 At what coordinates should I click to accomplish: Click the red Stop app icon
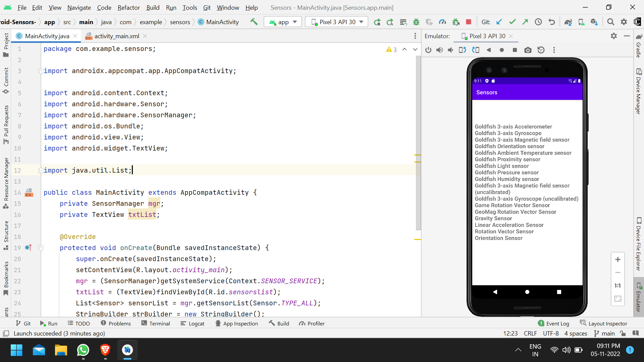[x=469, y=22]
